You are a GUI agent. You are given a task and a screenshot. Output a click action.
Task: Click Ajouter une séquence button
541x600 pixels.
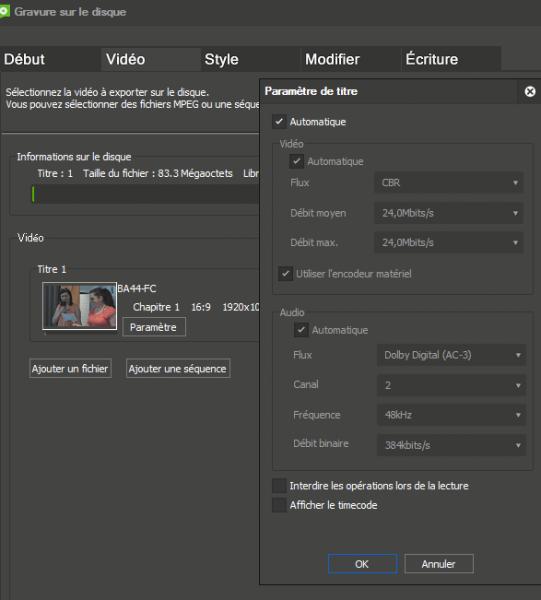(x=178, y=368)
